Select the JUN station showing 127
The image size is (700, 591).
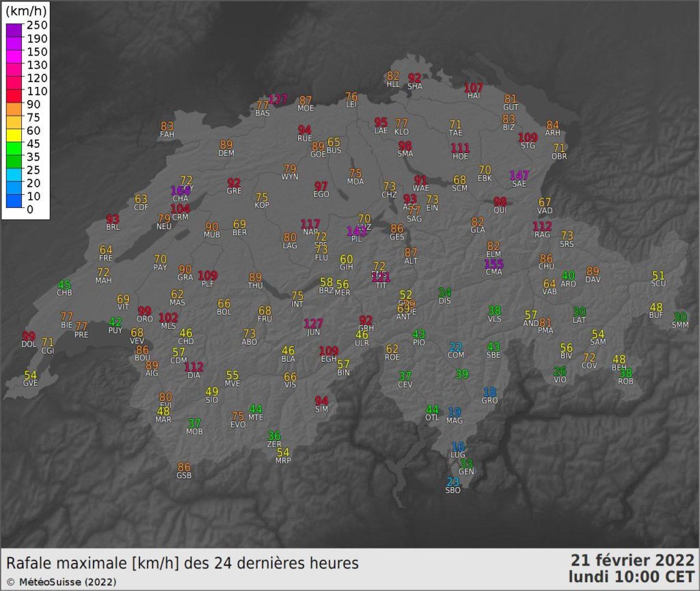point(313,324)
